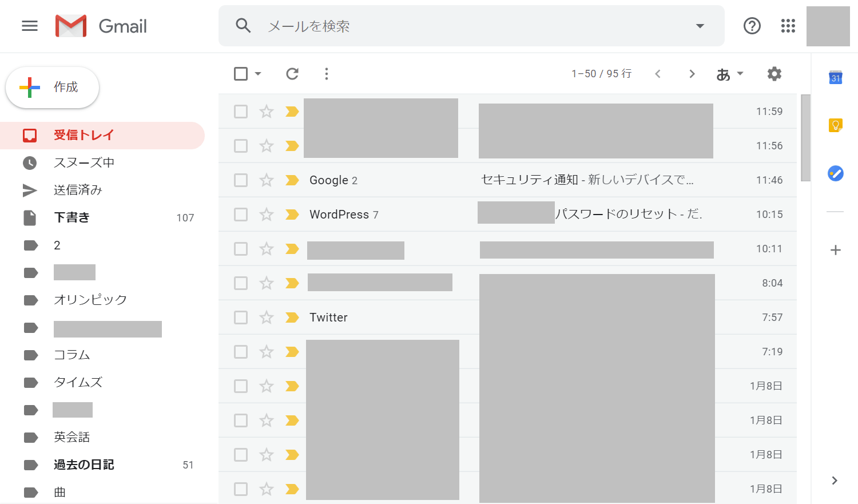
Task: Select the Google email checkbox
Action: pyautogui.click(x=241, y=180)
